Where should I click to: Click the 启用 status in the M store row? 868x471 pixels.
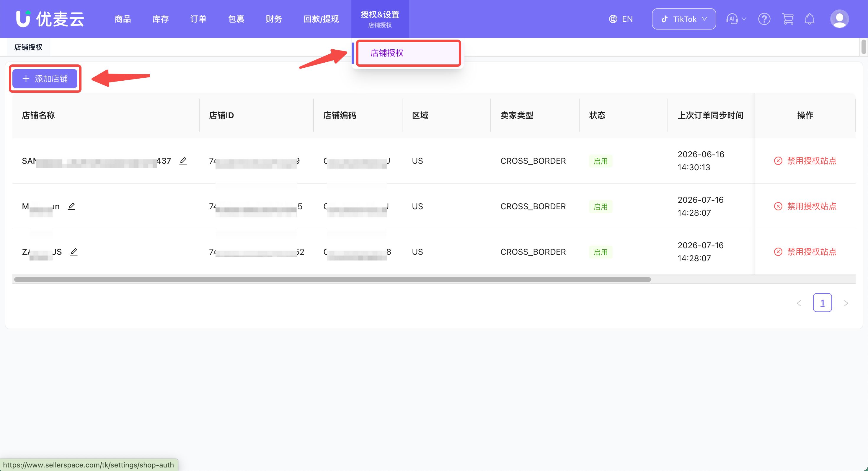[x=601, y=207]
